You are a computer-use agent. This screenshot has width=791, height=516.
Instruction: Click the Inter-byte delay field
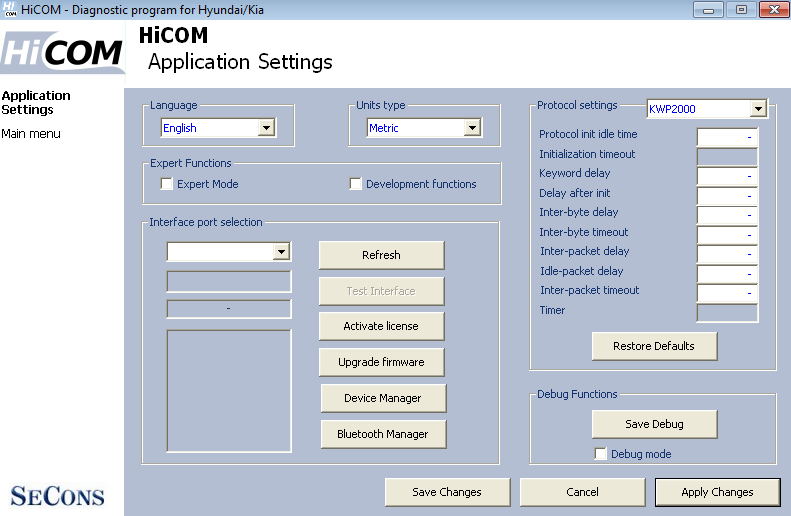point(727,215)
